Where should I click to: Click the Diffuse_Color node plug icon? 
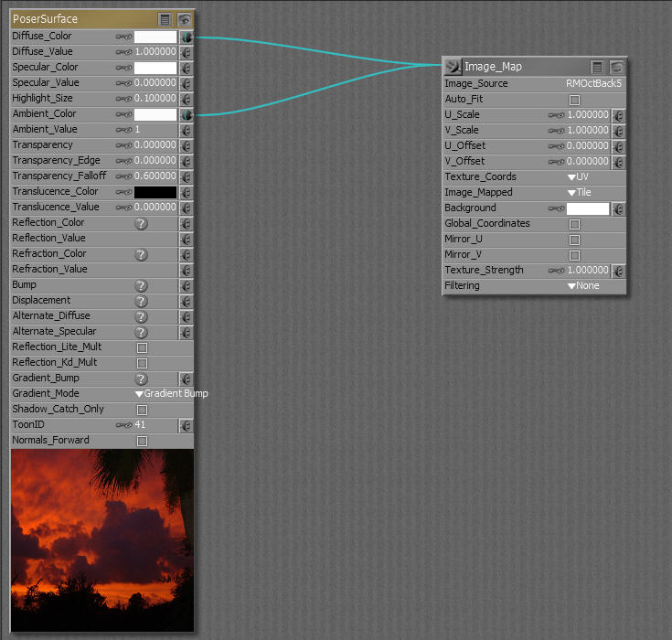186,37
